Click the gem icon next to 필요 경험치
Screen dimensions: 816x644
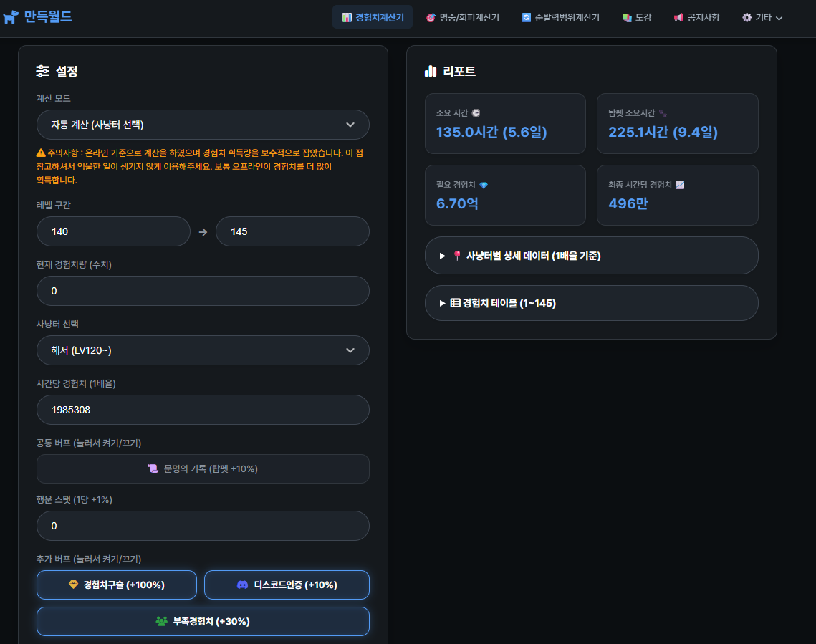[484, 185]
